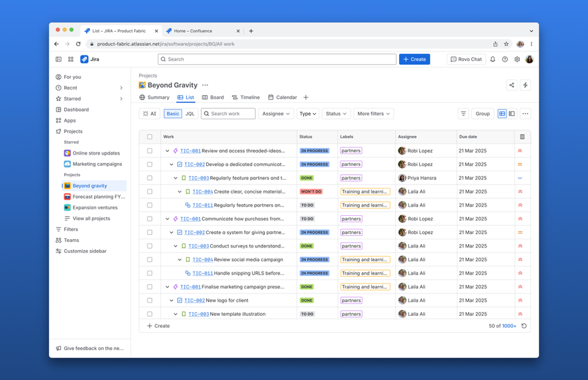This screenshot has width=588, height=380.
Task: Click the Search work input
Action: [228, 114]
